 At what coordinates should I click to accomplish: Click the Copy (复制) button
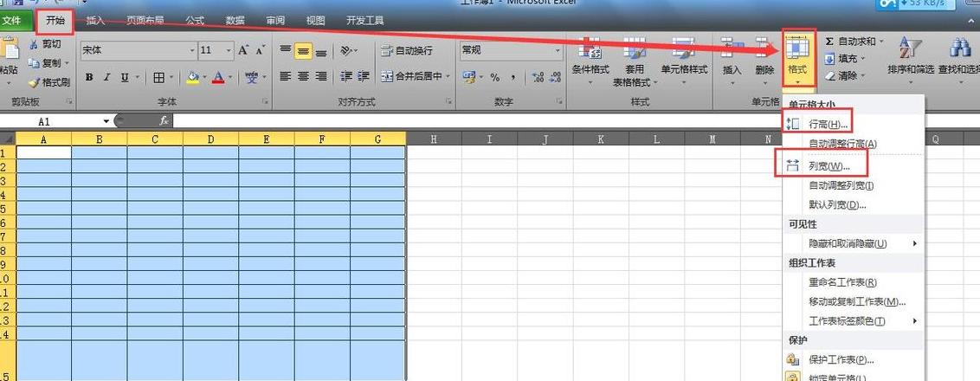pos(48,63)
